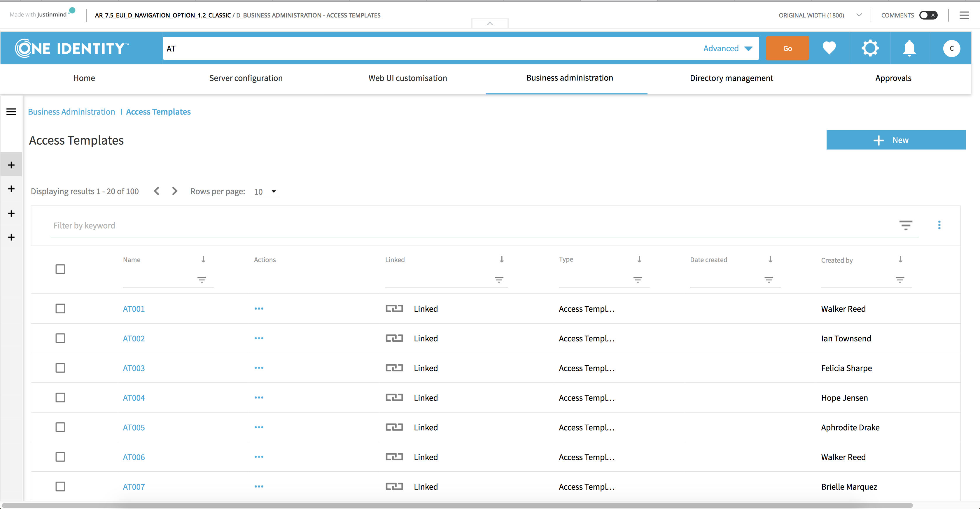This screenshot has width=980, height=509.
Task: Open actions menu for AT005
Action: (259, 427)
